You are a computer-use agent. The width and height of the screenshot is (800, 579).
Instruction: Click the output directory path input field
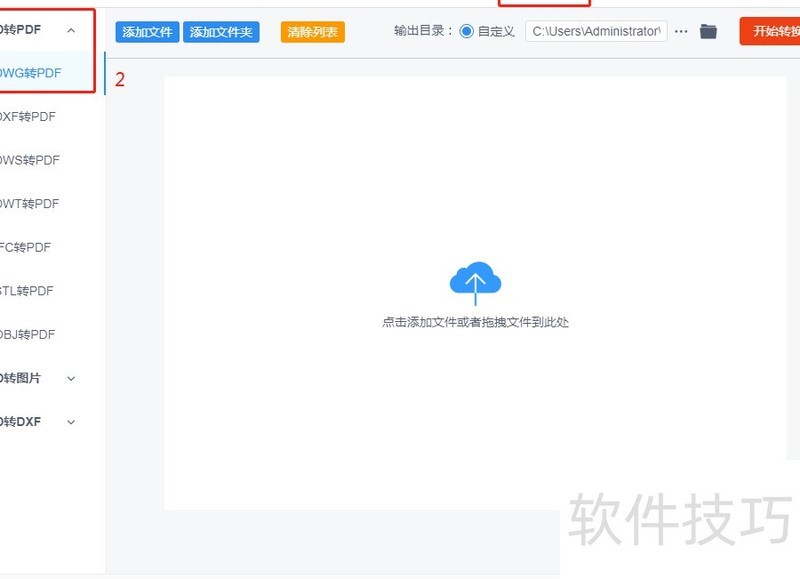point(595,31)
